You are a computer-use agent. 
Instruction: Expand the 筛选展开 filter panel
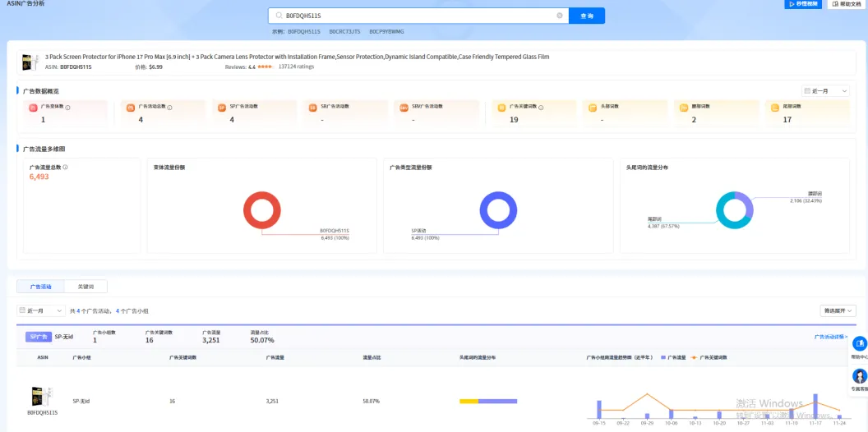click(x=838, y=310)
